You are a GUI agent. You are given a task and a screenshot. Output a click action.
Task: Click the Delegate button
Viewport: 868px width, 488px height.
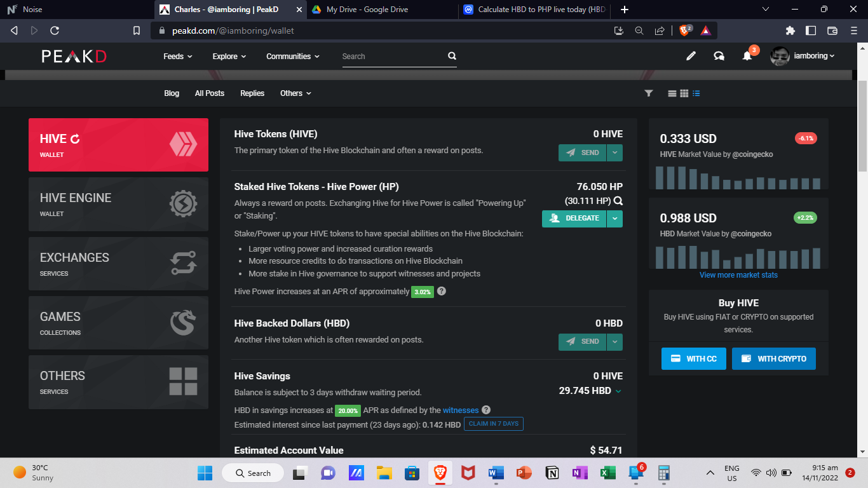574,219
